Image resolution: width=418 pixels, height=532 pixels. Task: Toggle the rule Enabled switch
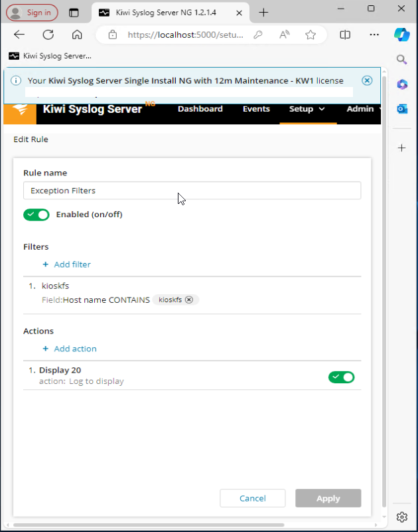[x=36, y=215]
